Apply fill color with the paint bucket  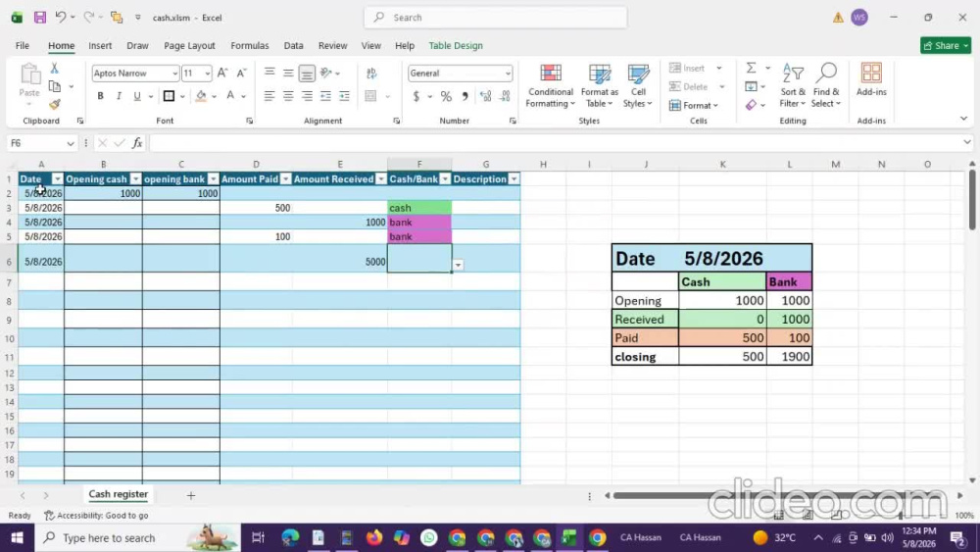click(201, 96)
